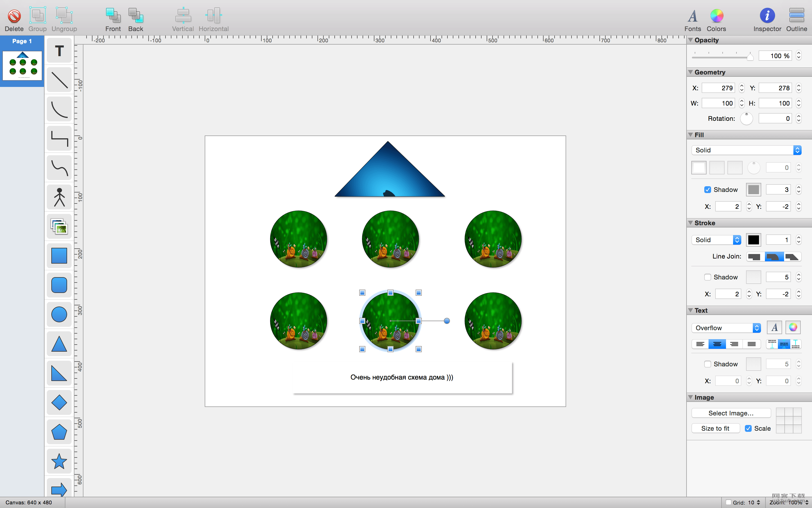Collapse the Opacity section

[690, 40]
